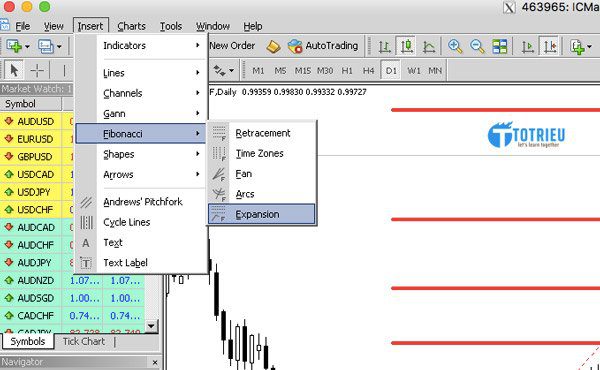
Task: Select the Crosshair tool
Action: pos(37,71)
